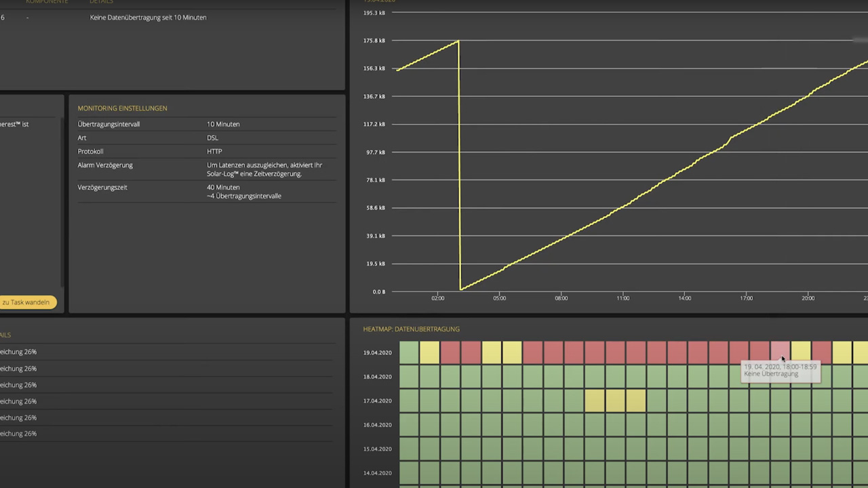Click the 'Alarm Verzögerung' label

105,165
